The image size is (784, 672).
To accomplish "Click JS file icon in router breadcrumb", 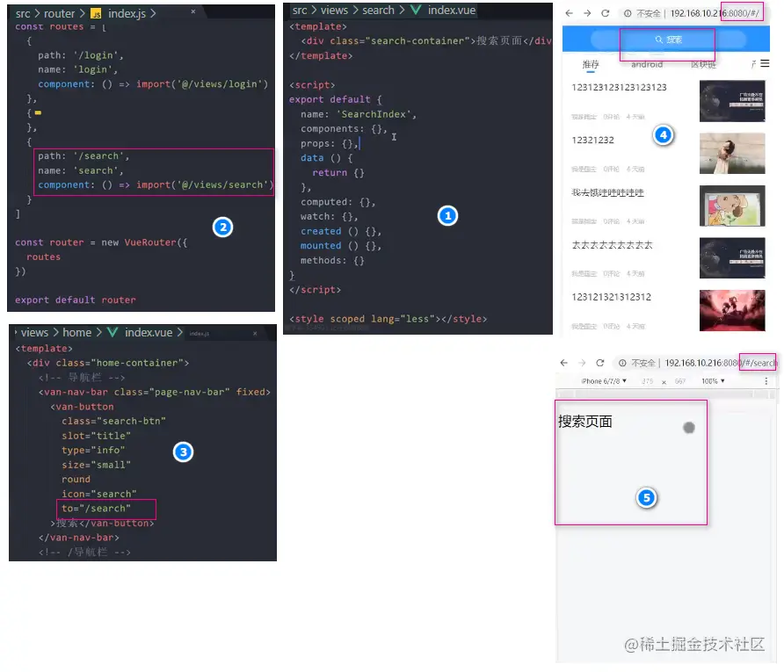I will pos(96,13).
